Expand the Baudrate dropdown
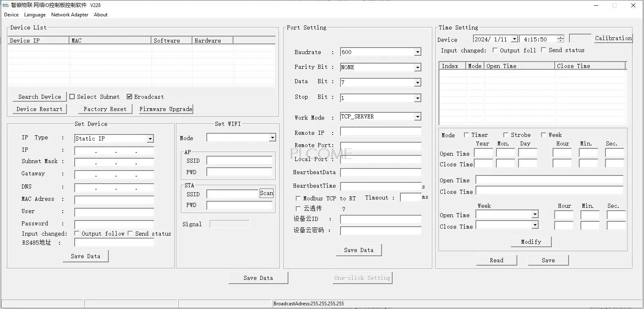Viewport: 644px width, 309px height. 417,52
